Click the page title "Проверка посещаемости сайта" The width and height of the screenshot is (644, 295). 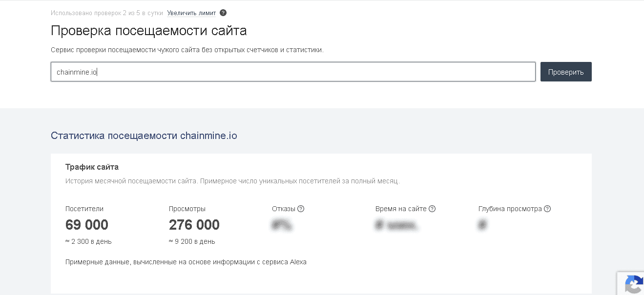[148, 30]
